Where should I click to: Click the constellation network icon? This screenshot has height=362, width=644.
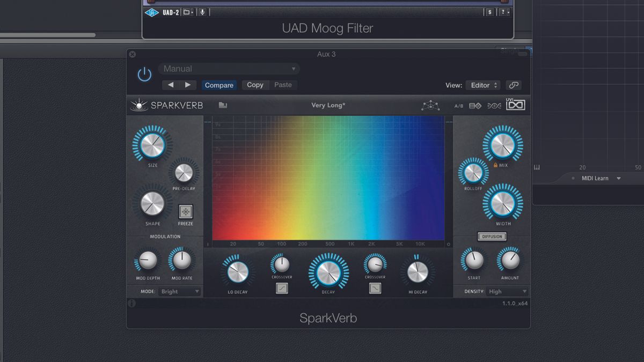[x=431, y=105]
